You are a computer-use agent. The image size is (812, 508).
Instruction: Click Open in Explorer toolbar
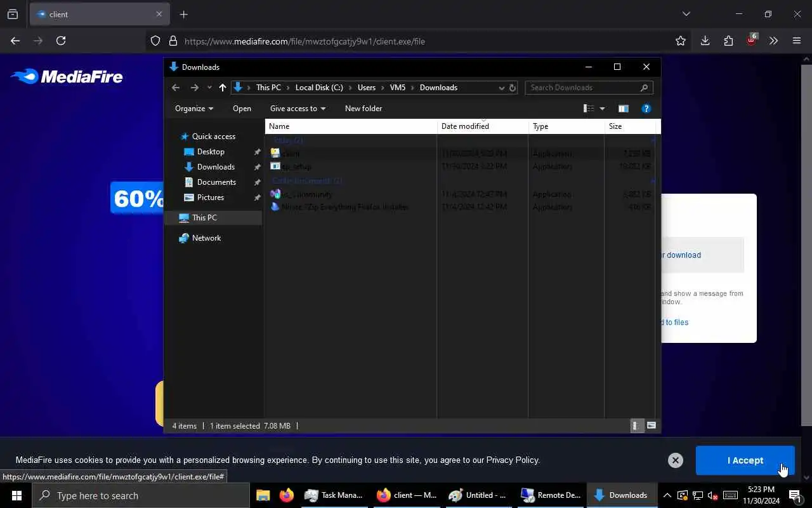(242, 109)
